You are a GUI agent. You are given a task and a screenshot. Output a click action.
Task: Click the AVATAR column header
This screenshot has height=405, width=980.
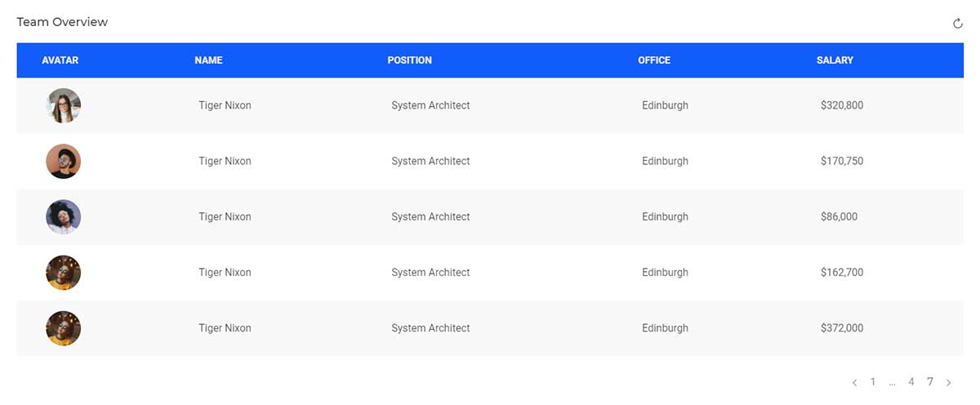tap(60, 60)
